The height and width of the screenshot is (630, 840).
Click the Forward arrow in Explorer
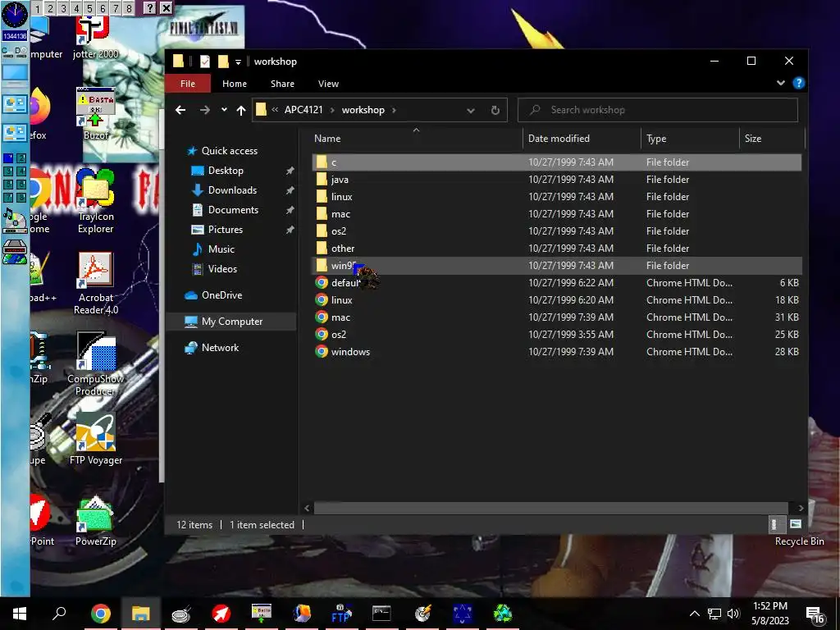click(204, 110)
